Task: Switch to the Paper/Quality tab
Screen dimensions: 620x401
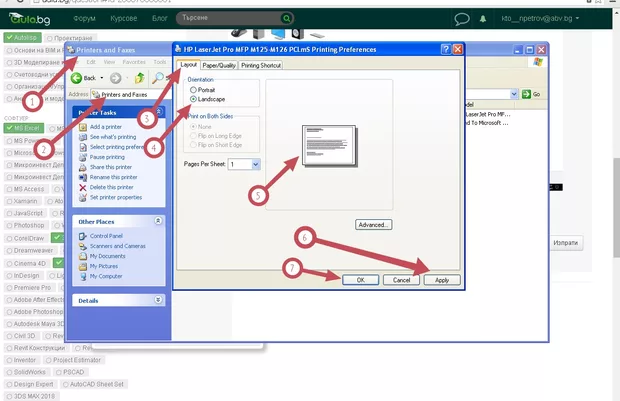Action: (x=219, y=66)
